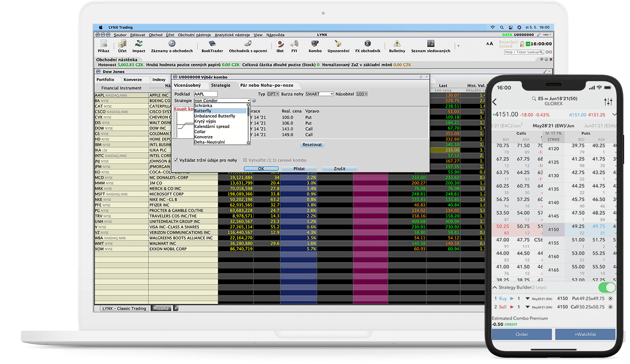630x364 pixels.
Task: Remove leg 1 Buy Put on phone
Action: [x=610, y=299]
